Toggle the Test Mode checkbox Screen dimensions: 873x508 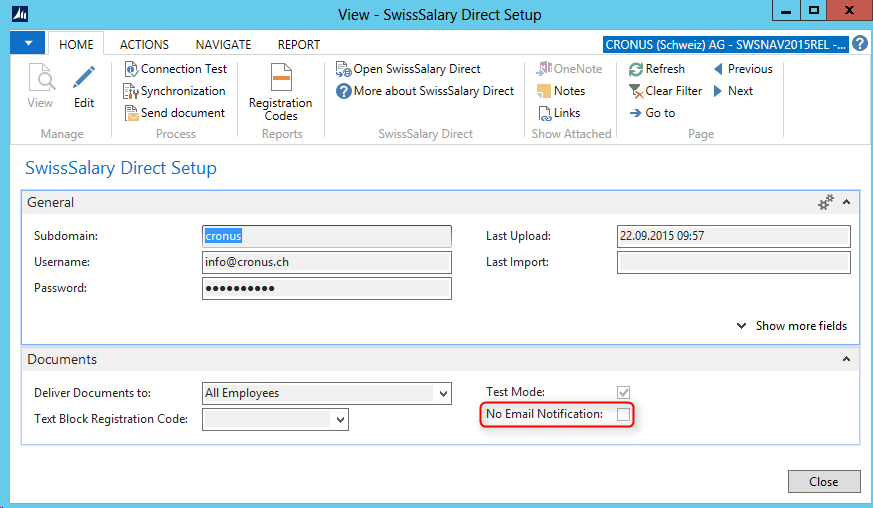point(624,392)
